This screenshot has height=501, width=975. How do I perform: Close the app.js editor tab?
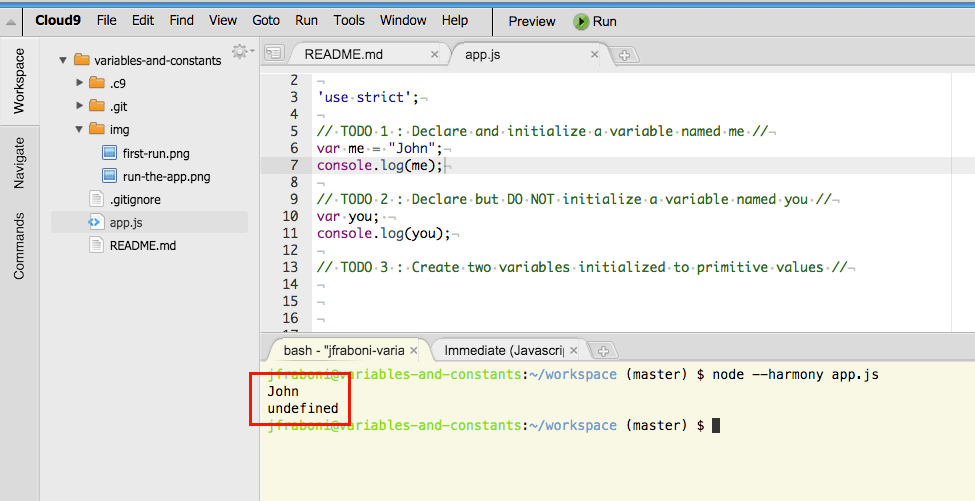click(594, 55)
